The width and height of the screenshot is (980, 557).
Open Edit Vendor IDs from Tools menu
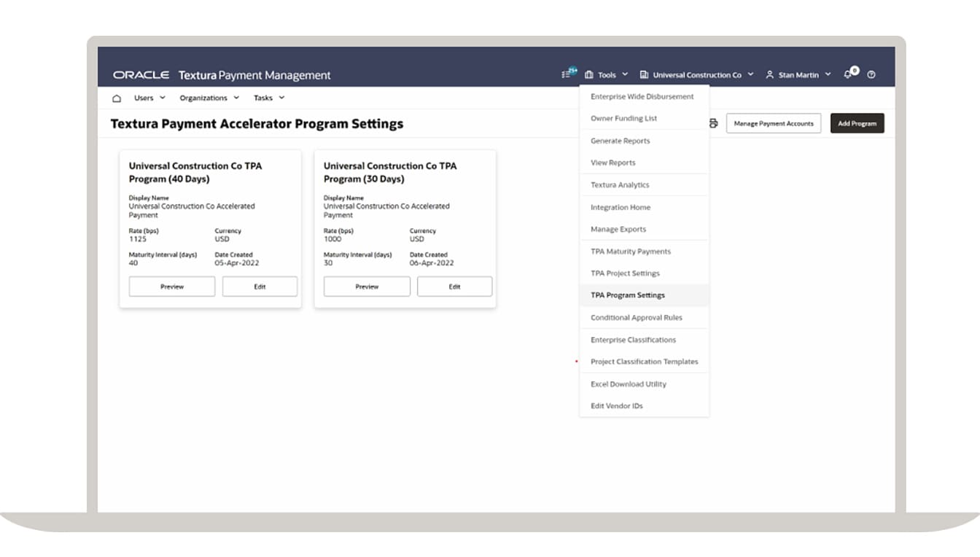pyautogui.click(x=617, y=406)
